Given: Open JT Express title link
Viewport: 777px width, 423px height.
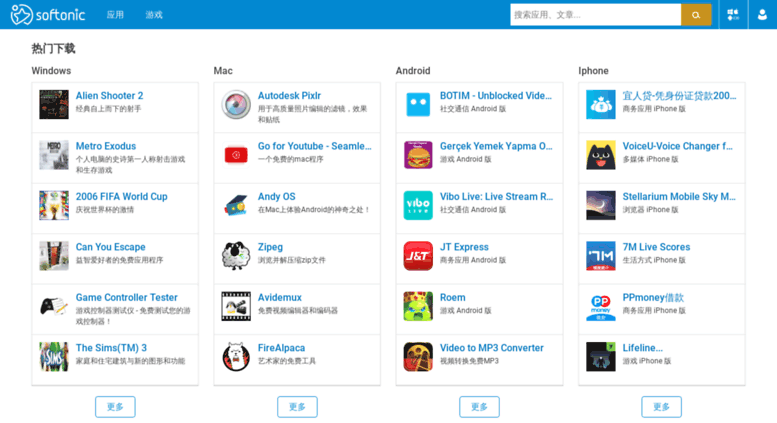Looking at the screenshot, I should (x=464, y=247).
